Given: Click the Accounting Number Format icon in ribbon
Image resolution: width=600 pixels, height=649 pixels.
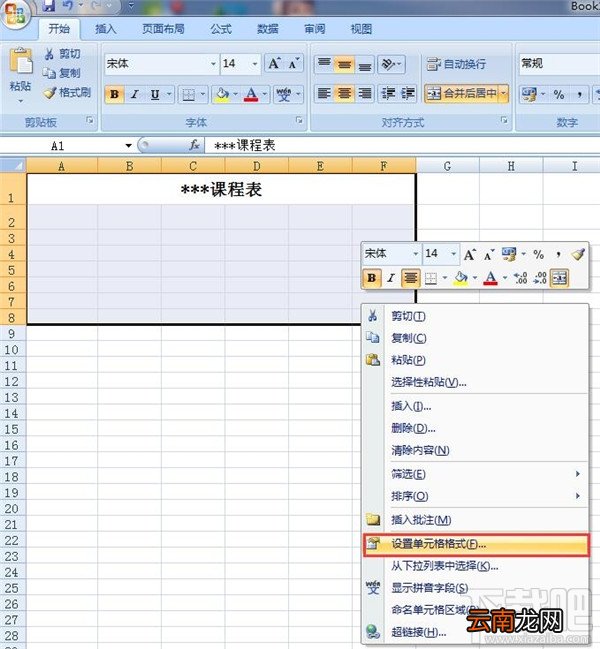Looking at the screenshot, I should click(529, 94).
